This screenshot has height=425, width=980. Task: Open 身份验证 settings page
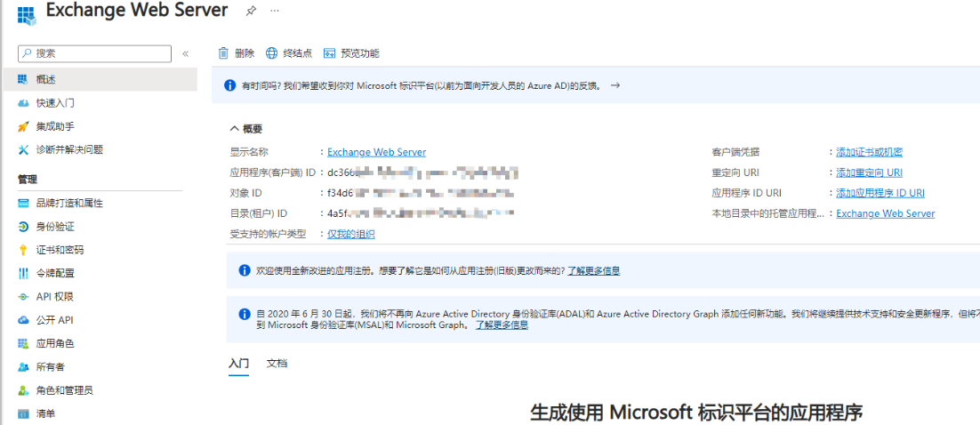pyautogui.click(x=54, y=227)
